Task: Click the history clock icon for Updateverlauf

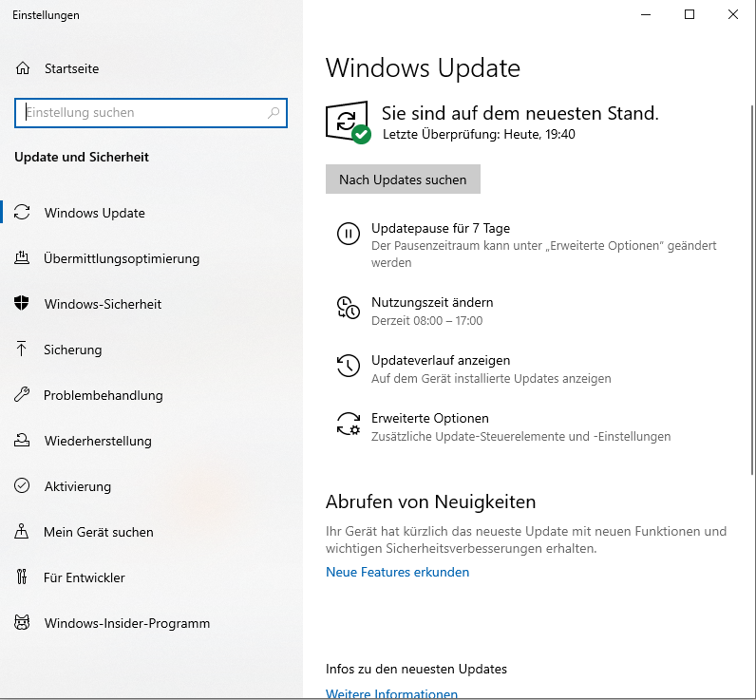Action: [349, 366]
